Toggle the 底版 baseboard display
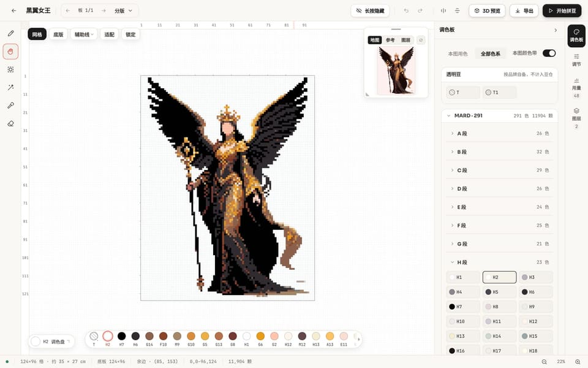This screenshot has width=588, height=368. pos(58,34)
